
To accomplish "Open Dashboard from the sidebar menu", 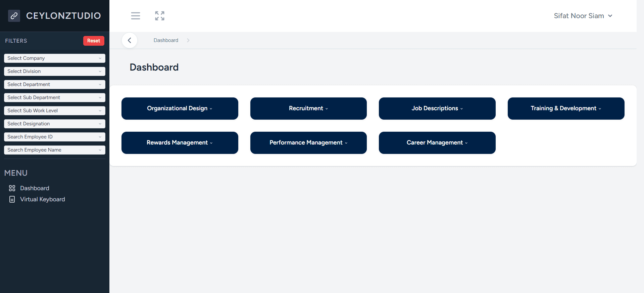I will [35, 188].
